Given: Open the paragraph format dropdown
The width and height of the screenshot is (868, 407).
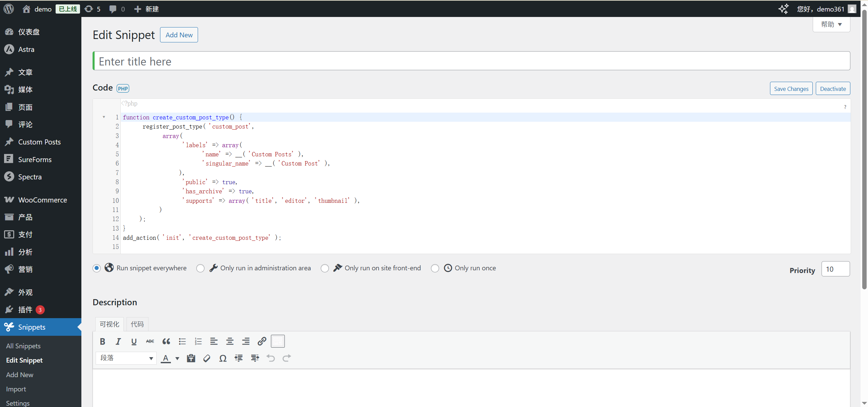Looking at the screenshot, I should (x=126, y=358).
